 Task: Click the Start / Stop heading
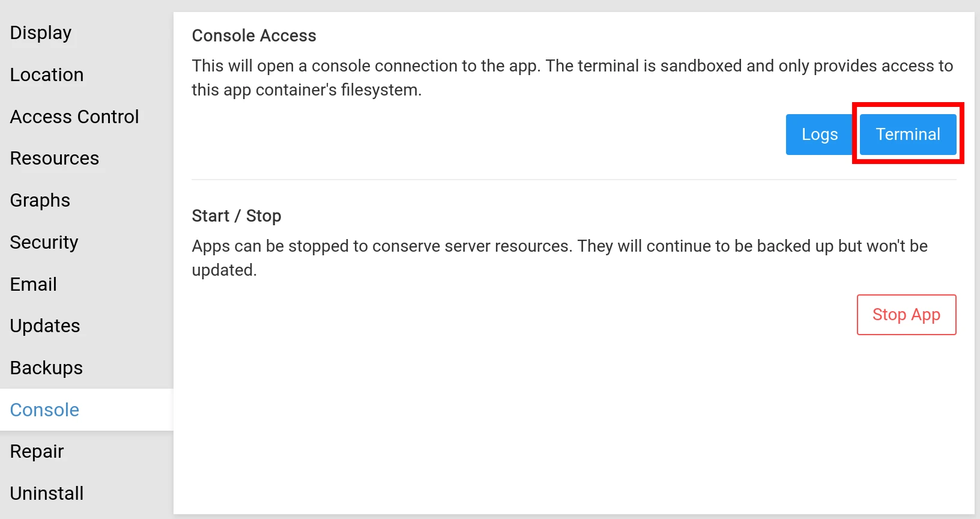(x=237, y=216)
